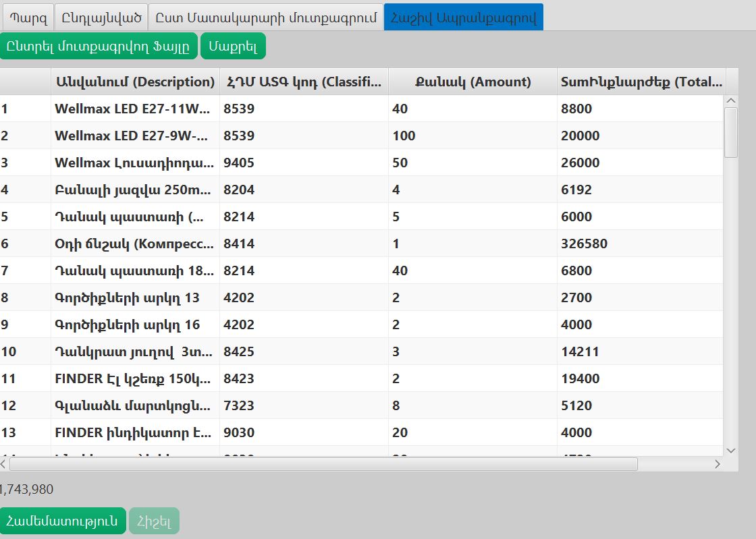Click horizontal scrollbar left arrow
The width and height of the screenshot is (756, 539).
pos(3,464)
